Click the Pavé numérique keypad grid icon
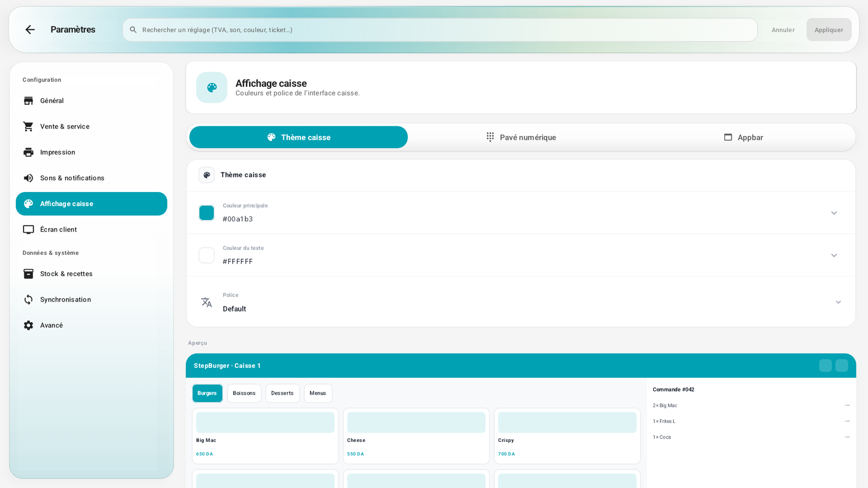This screenshot has width=868, height=488. pos(490,137)
